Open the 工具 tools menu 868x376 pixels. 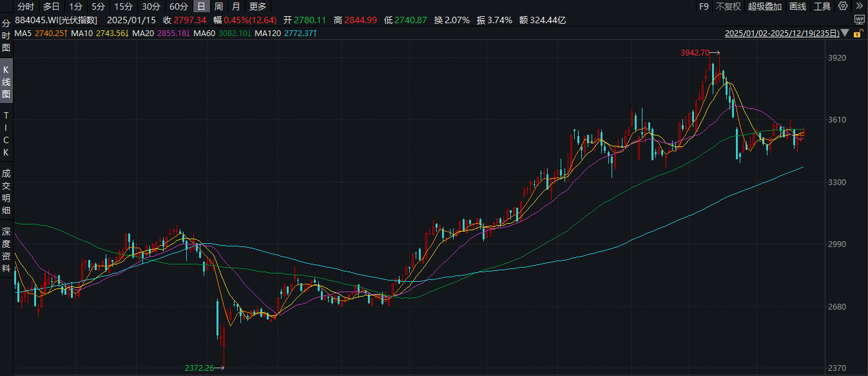(822, 6)
